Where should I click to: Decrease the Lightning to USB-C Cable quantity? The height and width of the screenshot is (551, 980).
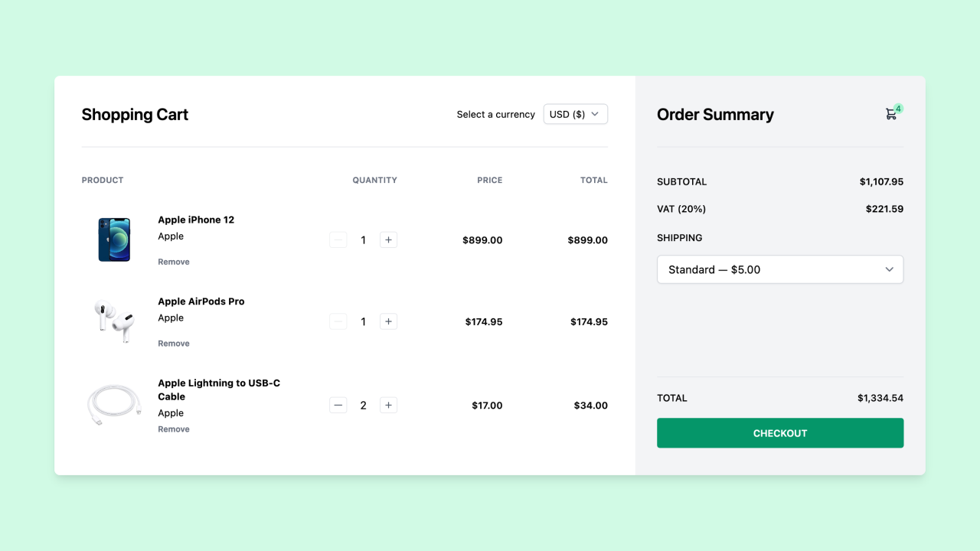(x=338, y=405)
